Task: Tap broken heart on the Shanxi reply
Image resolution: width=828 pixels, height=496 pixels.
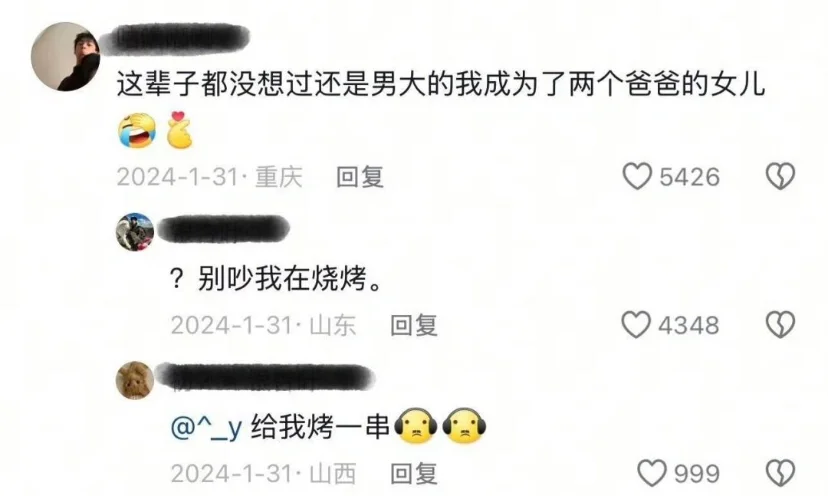Action: click(780, 473)
